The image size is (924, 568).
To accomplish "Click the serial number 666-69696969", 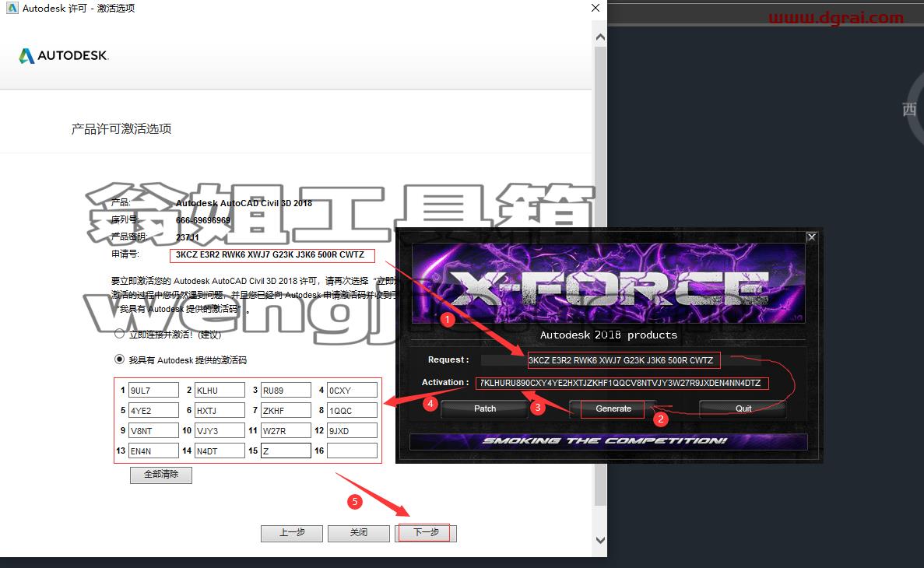I will tap(202, 219).
